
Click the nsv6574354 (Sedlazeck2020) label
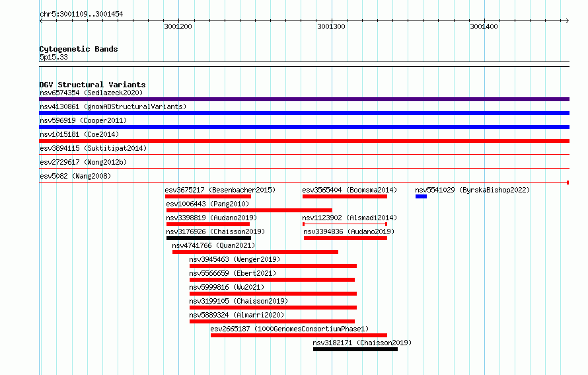[x=91, y=93]
